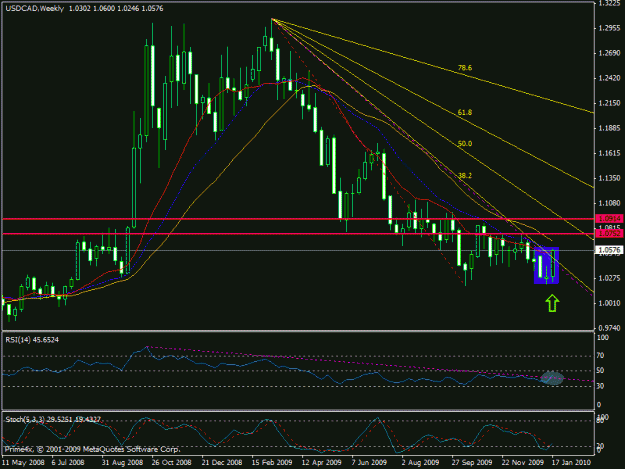This screenshot has width=625, height=469.
Task: Click the 12 Apr 2009 date label
Action: 322,462
